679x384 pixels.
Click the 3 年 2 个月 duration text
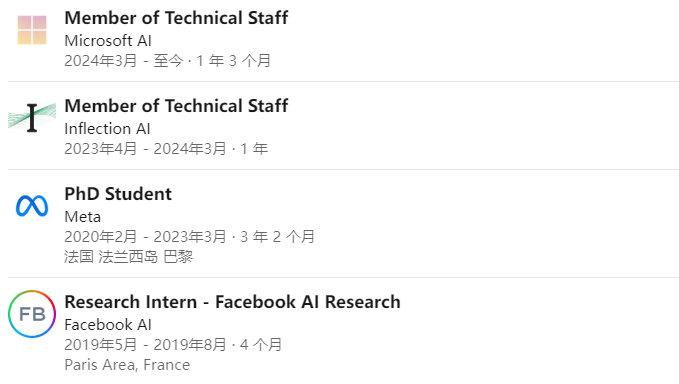coord(278,237)
